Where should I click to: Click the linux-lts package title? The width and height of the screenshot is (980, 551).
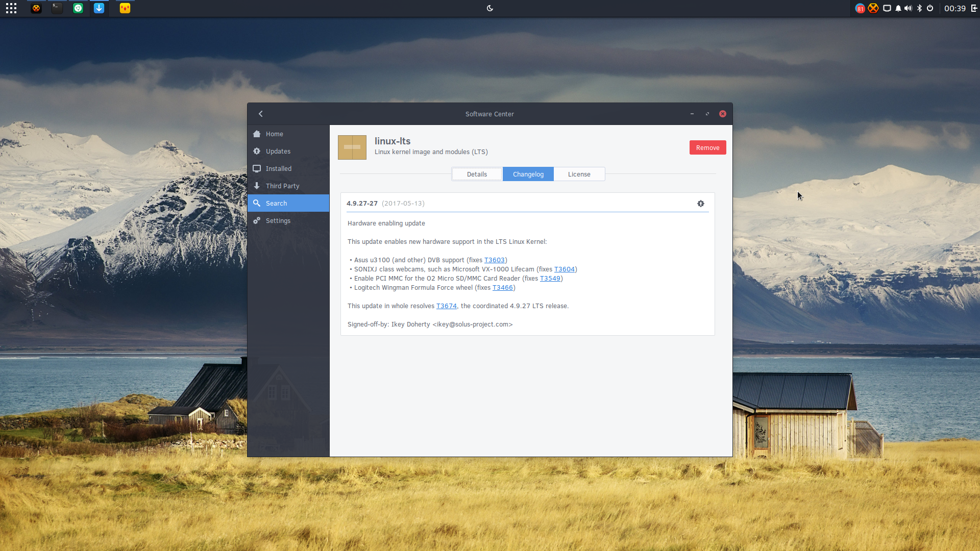(393, 141)
